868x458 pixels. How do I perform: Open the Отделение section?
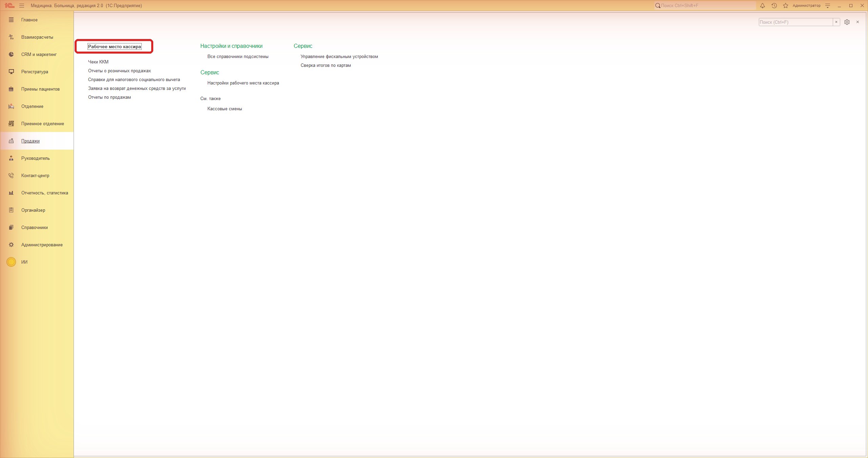(37, 106)
